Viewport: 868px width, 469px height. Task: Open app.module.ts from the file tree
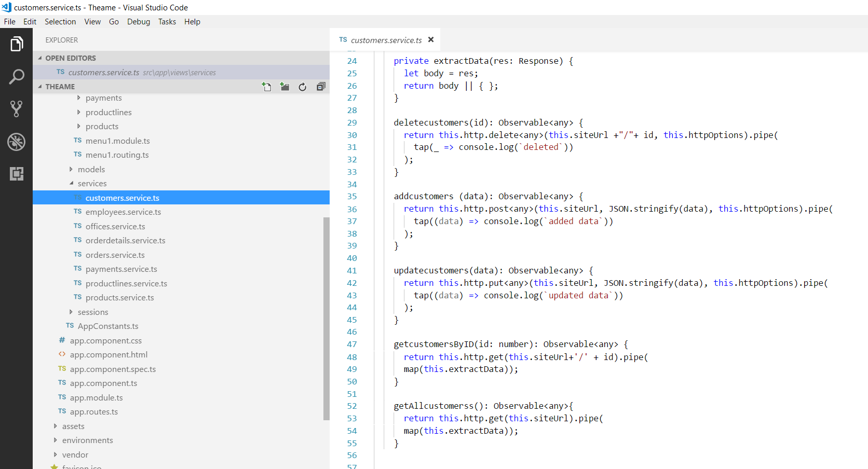tap(96, 398)
